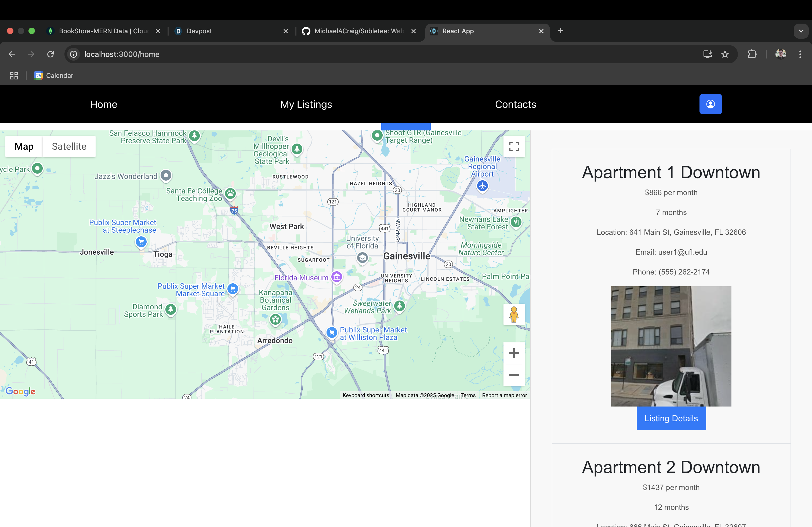This screenshot has height=527, width=812.
Task: Zoom out on the map
Action: pyautogui.click(x=514, y=375)
